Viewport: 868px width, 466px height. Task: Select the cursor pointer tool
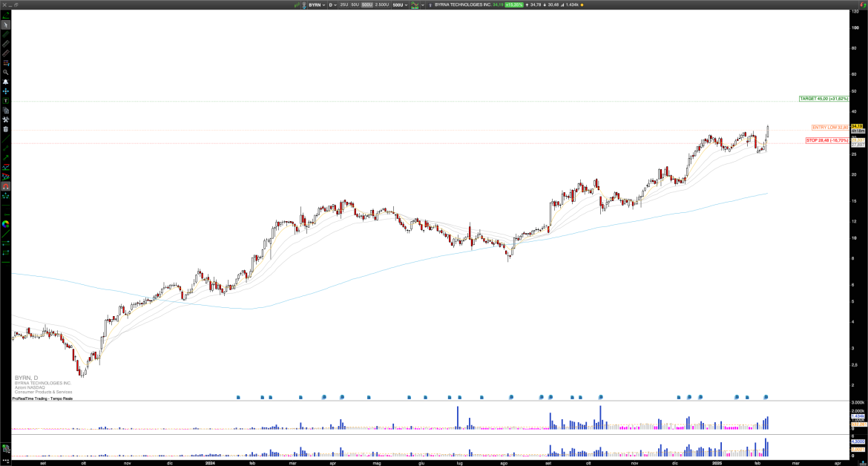(x=5, y=24)
